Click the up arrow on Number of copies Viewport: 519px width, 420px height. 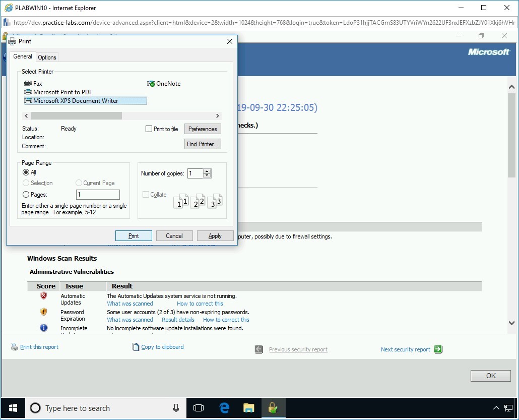pos(207,170)
